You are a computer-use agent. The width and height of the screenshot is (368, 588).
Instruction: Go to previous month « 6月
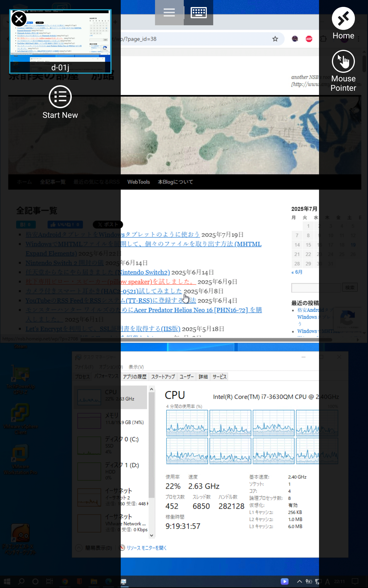point(297,272)
